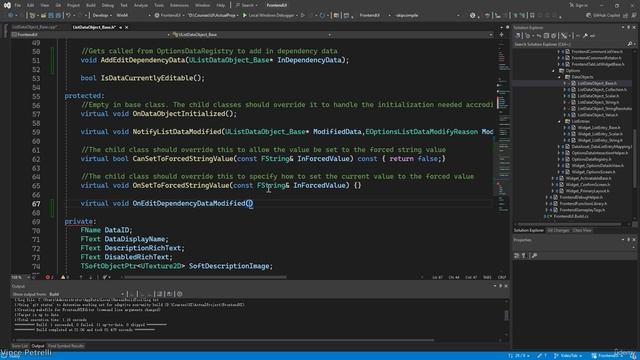Collapse the ListEntries folder
Image resolution: width=640 pixels, height=360 pixels.
(560, 121)
